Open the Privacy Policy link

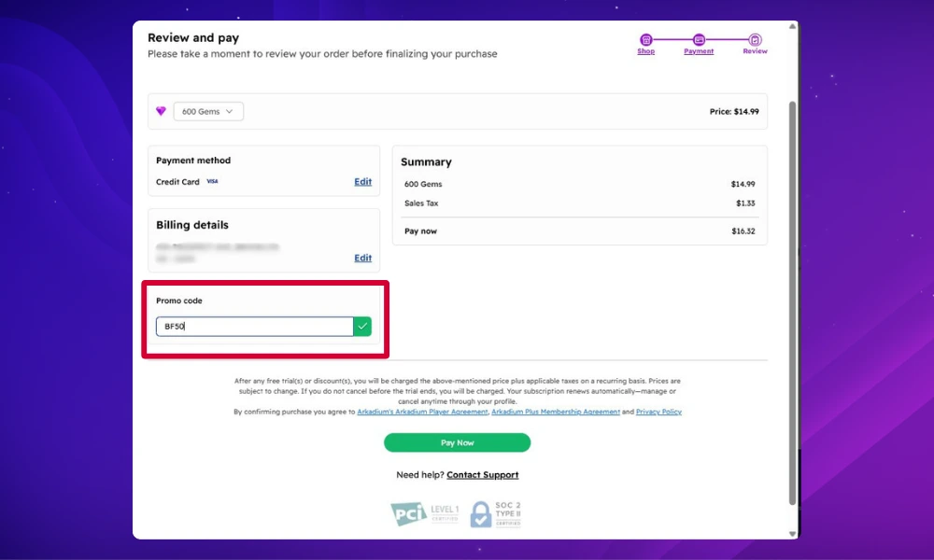(657, 411)
